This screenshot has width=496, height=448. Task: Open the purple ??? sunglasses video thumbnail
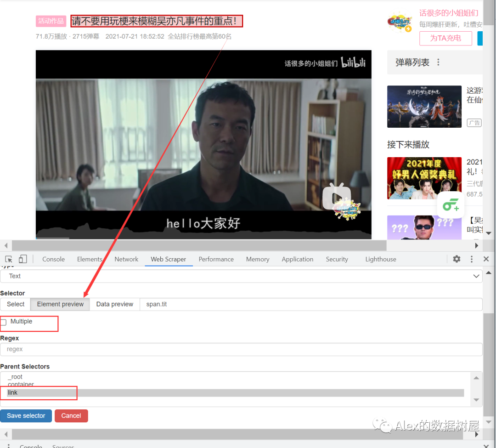coord(424,227)
